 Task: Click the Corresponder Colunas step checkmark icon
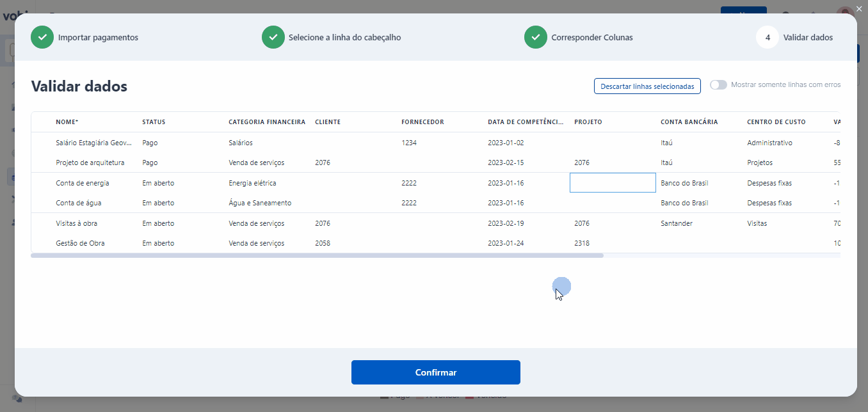coord(536,37)
